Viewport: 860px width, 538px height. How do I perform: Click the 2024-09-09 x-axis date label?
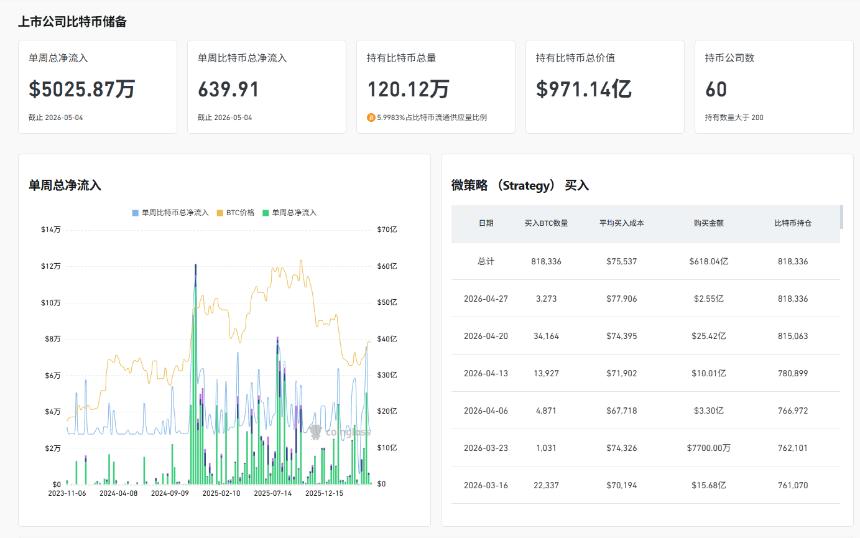[169, 494]
